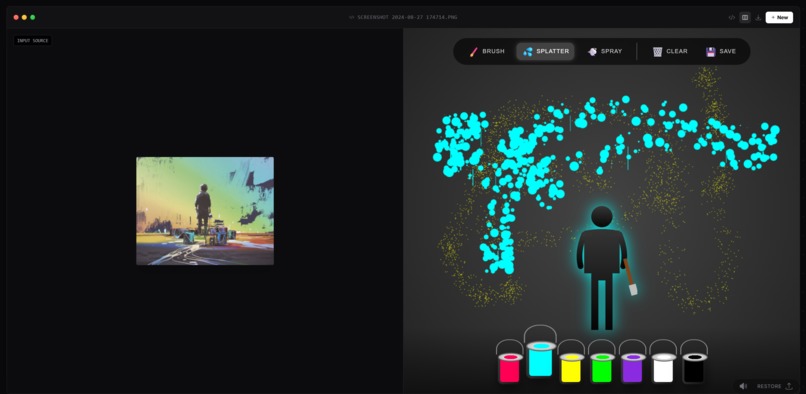Clear the canvas with the trash button

[x=670, y=51]
